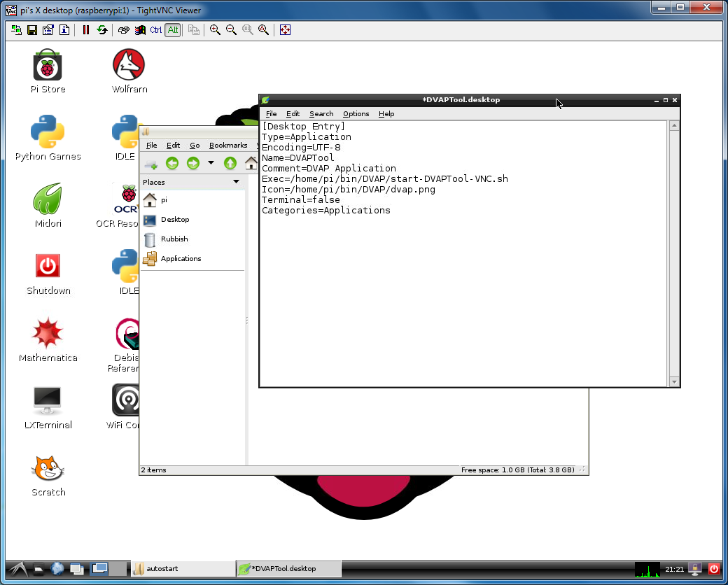Image resolution: width=728 pixels, height=585 pixels.
Task: Open TightVNC connection options icon
Action: (48, 30)
